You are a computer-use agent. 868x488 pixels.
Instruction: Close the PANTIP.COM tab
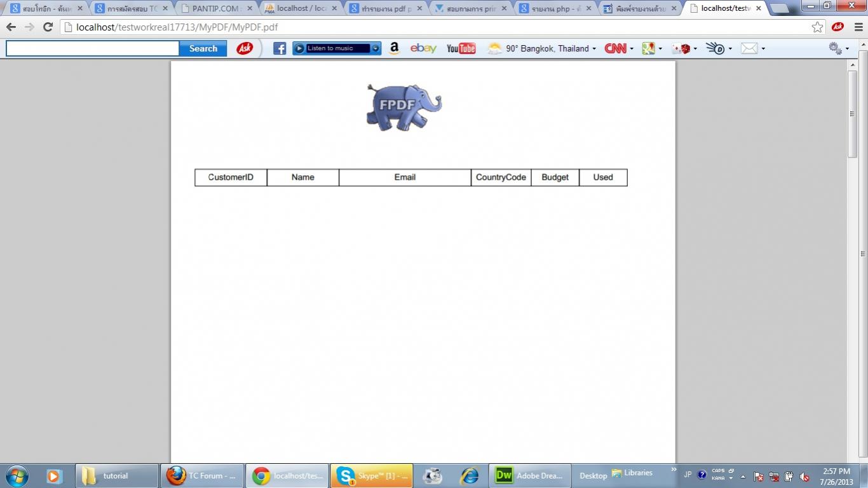pos(250,9)
